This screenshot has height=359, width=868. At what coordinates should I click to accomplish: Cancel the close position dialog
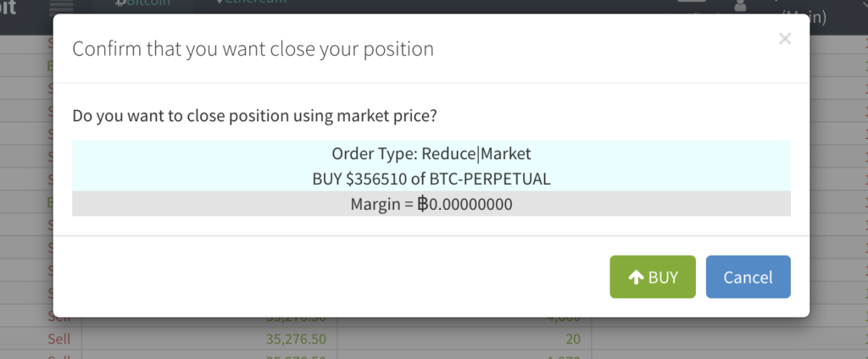click(x=748, y=277)
